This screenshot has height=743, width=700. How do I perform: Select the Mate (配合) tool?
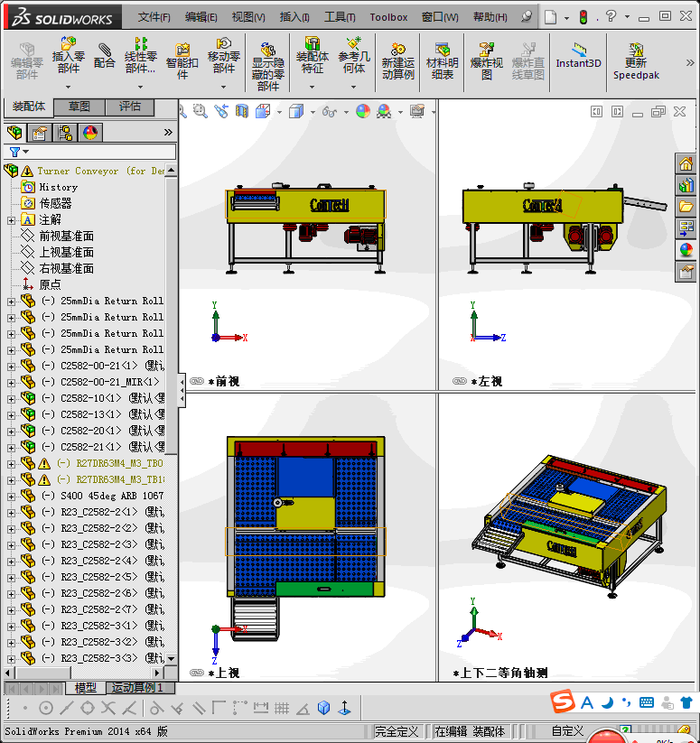(x=104, y=55)
